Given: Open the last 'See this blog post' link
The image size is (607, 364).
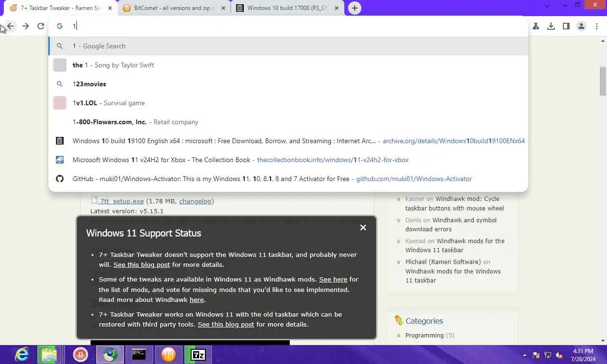Looking at the screenshot, I should pyautogui.click(x=226, y=324).
